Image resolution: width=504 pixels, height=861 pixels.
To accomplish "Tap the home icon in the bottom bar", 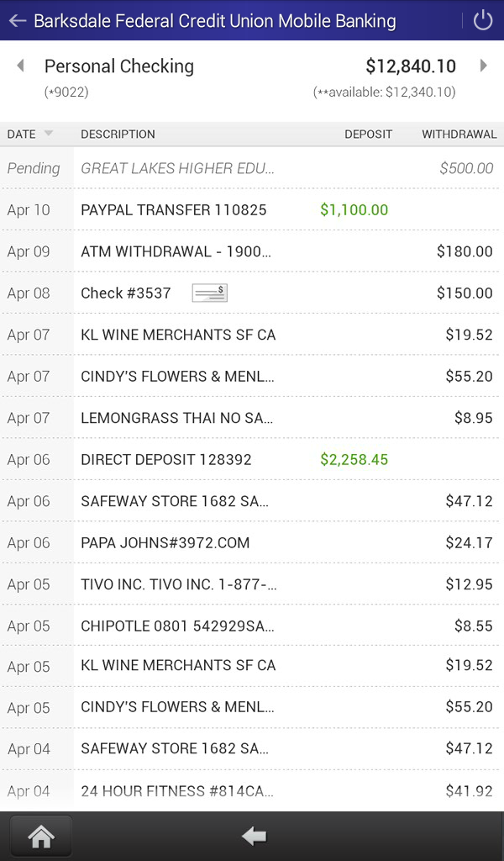I will [x=41, y=836].
